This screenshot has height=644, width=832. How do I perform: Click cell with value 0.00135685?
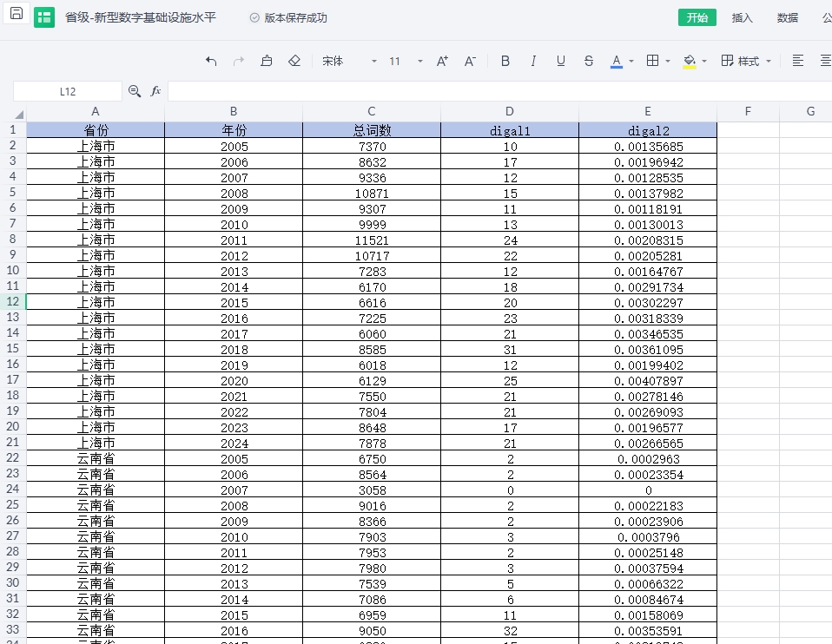[x=648, y=146]
